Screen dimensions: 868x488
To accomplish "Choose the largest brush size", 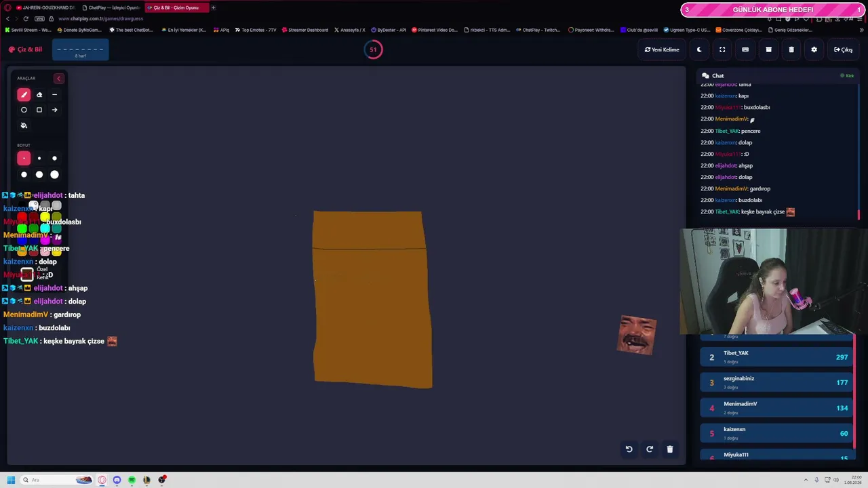I will pyautogui.click(x=55, y=175).
